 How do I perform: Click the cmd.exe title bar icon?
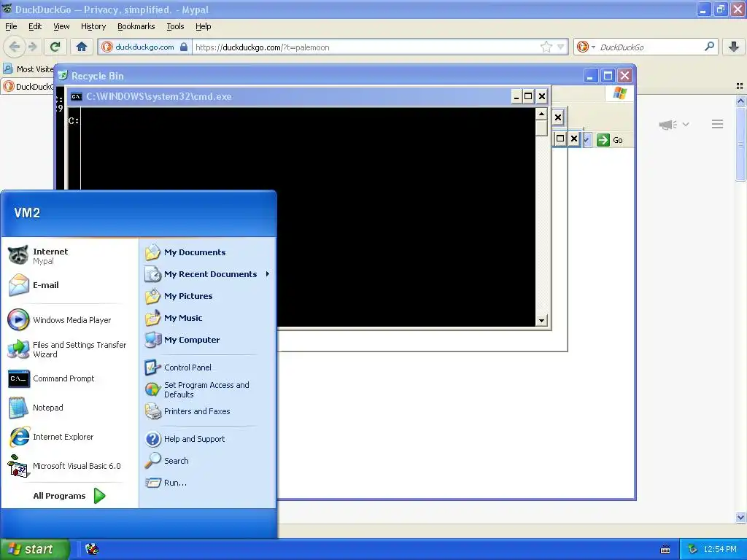pyautogui.click(x=76, y=97)
